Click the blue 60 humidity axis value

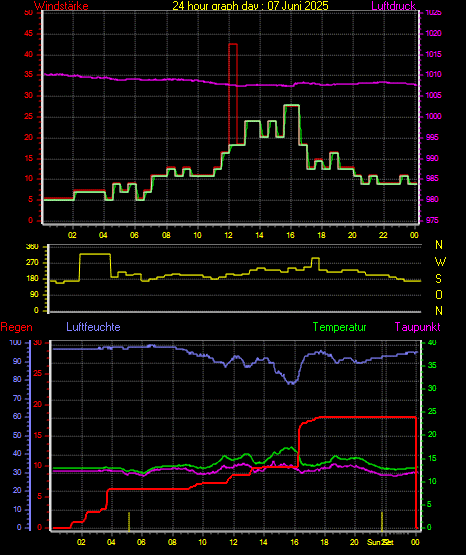point(17,416)
